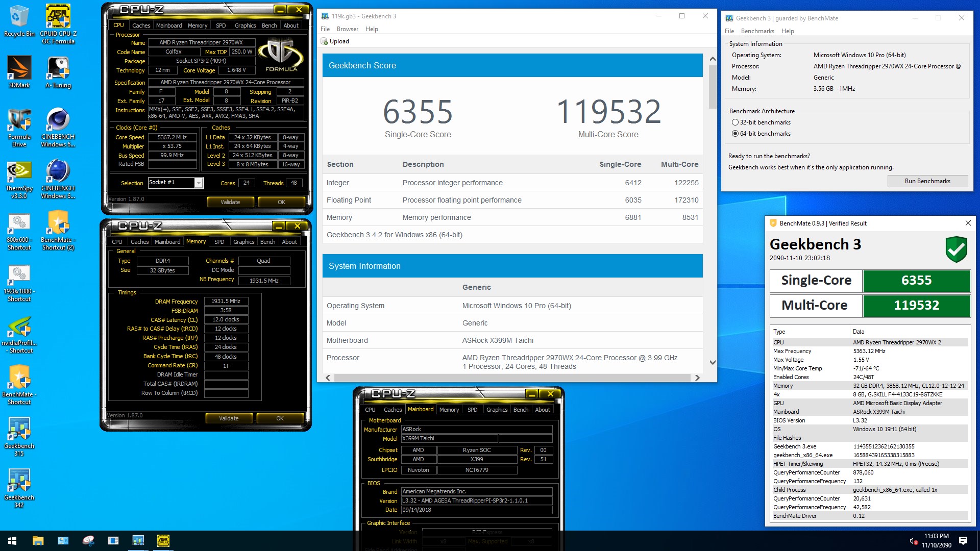Open the 800x600 shortcut icon
This screenshot has width=980, height=551.
pyautogui.click(x=19, y=231)
